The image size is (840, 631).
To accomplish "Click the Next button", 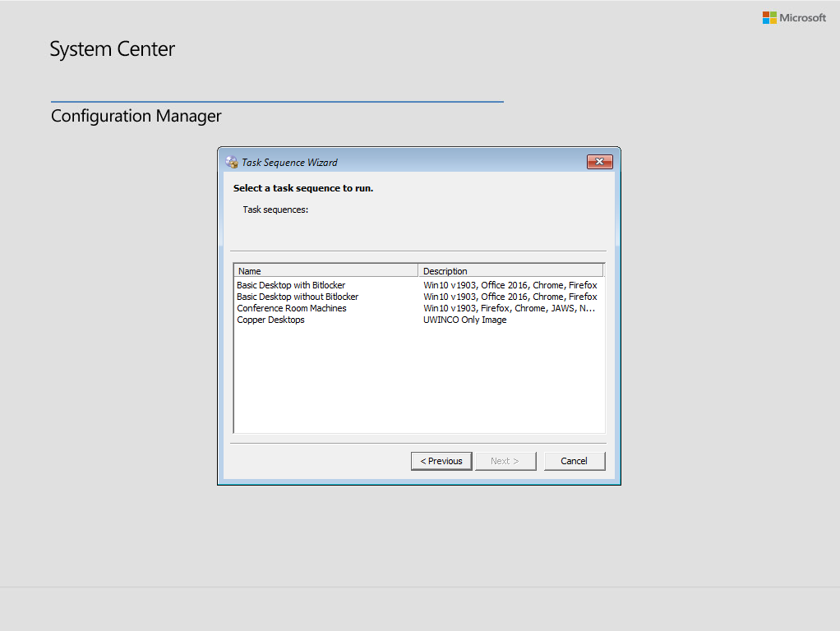I will click(x=505, y=461).
